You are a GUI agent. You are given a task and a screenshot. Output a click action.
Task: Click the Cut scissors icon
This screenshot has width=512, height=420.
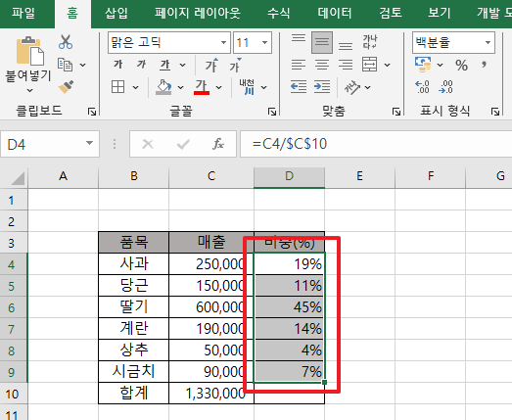click(x=66, y=42)
